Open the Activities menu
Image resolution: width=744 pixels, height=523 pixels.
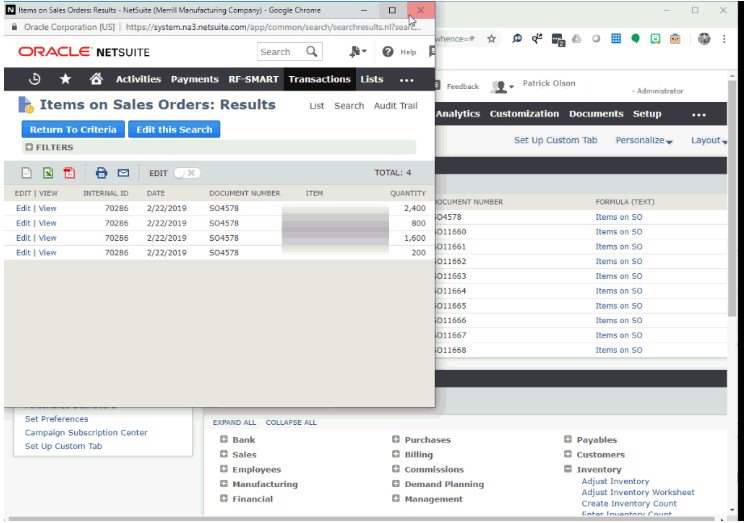tap(139, 79)
